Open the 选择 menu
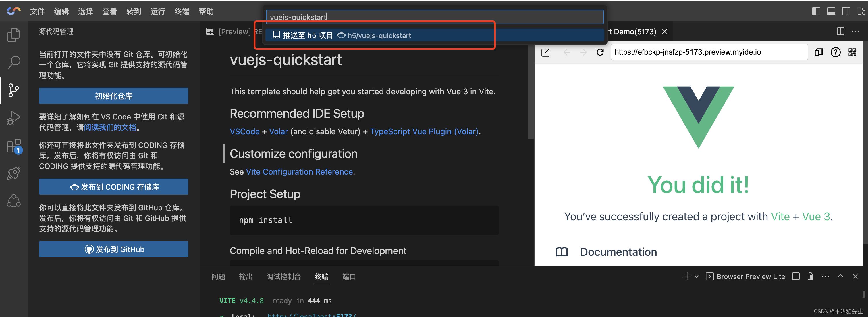Screen dimensions: 868x317 (x=85, y=12)
